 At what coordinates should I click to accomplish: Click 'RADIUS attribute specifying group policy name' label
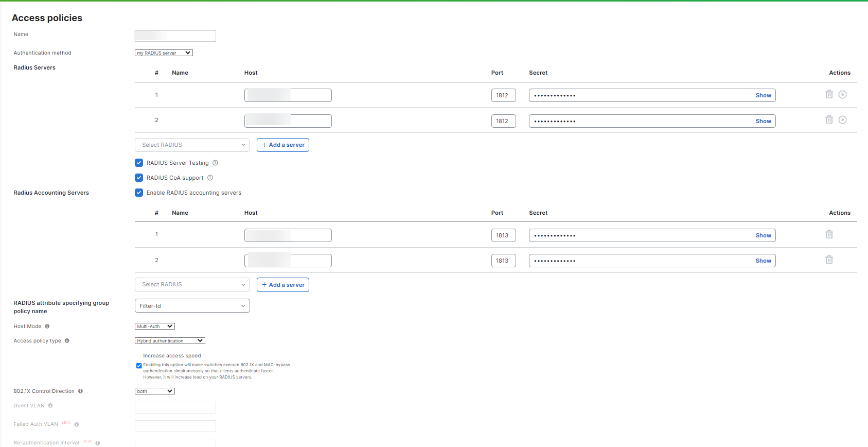click(61, 307)
